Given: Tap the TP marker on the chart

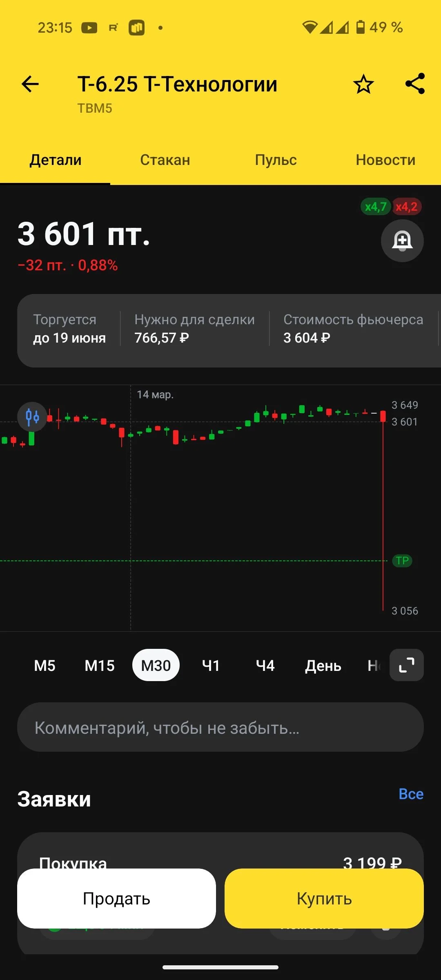Looking at the screenshot, I should [x=402, y=561].
